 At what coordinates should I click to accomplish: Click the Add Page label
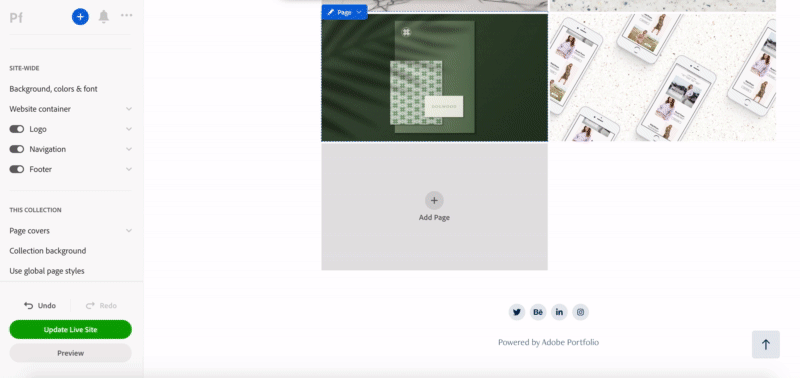434,217
